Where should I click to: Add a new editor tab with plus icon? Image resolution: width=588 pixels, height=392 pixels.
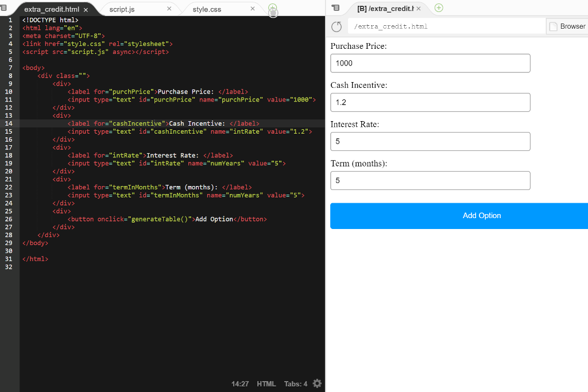click(273, 8)
